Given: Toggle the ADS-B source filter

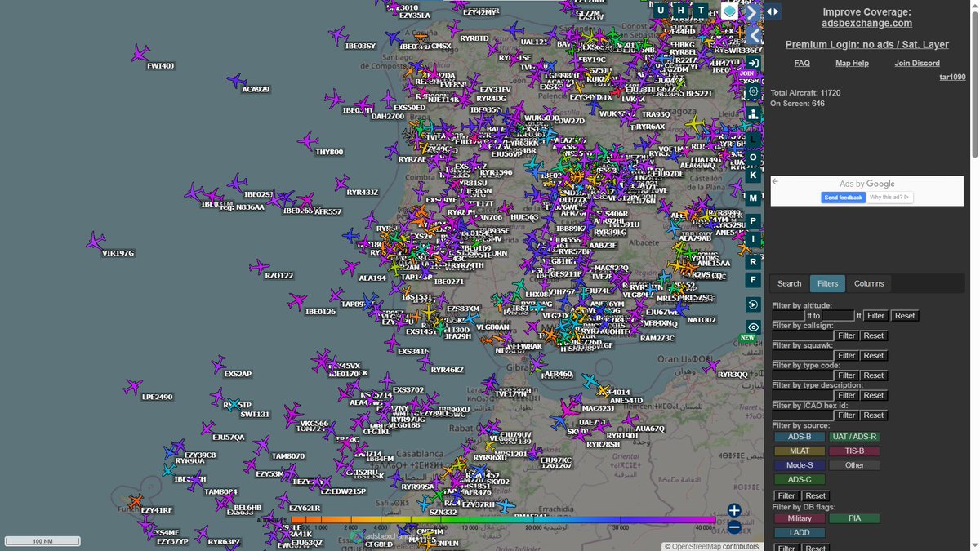Looking at the screenshot, I should [799, 437].
